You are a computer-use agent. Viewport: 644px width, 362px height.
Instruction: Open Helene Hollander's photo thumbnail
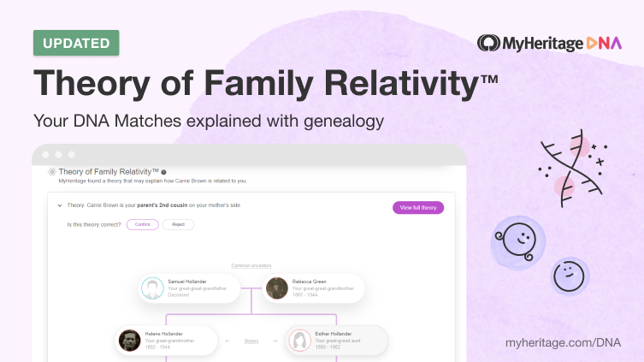(x=129, y=341)
